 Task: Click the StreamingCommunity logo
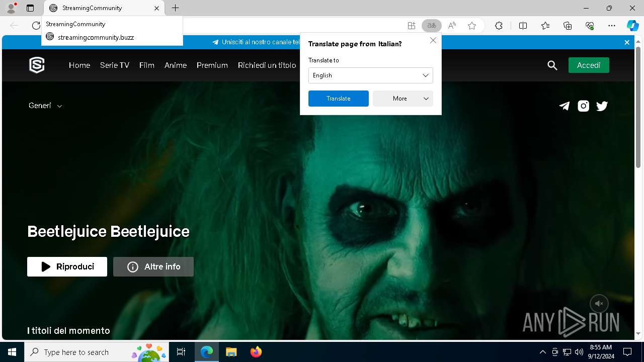pyautogui.click(x=37, y=65)
